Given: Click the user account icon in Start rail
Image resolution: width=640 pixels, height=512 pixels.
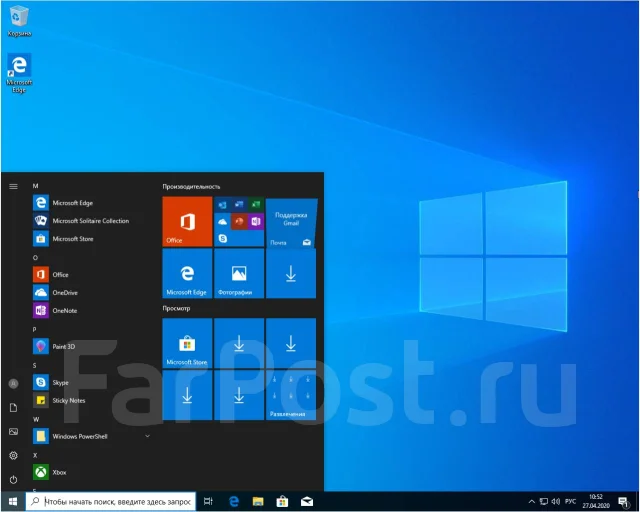Looking at the screenshot, I should (13, 384).
